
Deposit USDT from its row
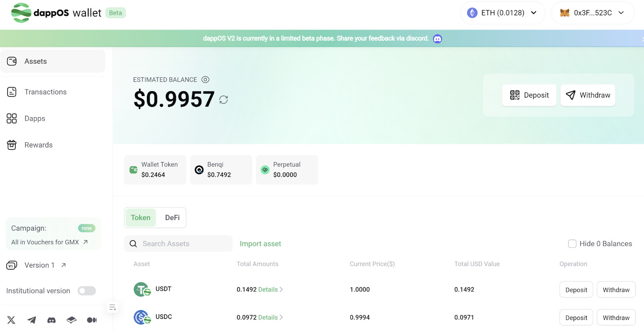click(x=576, y=289)
